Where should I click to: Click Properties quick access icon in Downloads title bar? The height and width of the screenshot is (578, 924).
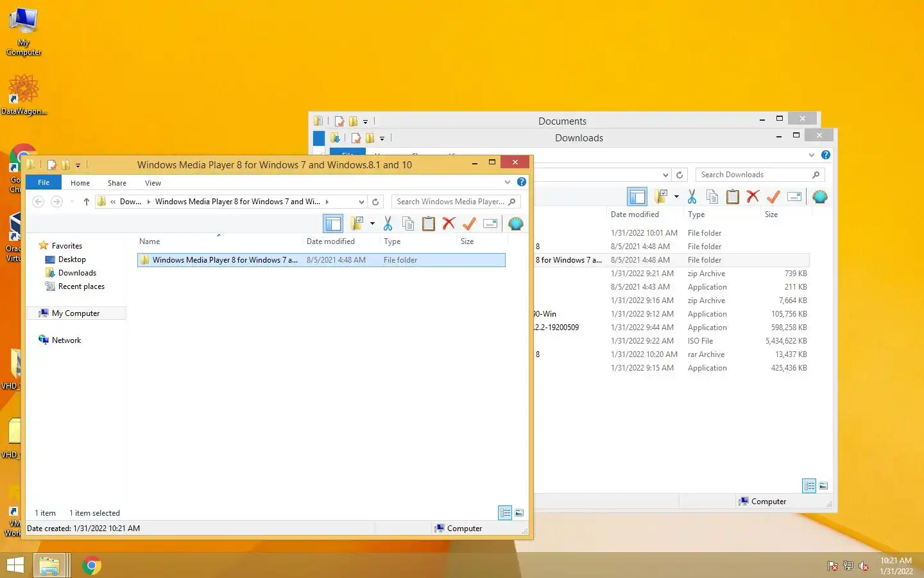356,137
